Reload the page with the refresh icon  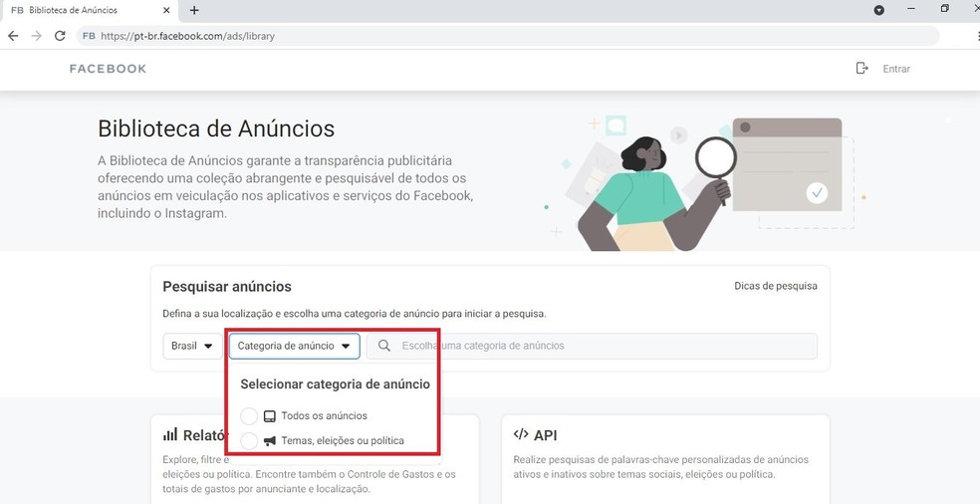(x=60, y=36)
